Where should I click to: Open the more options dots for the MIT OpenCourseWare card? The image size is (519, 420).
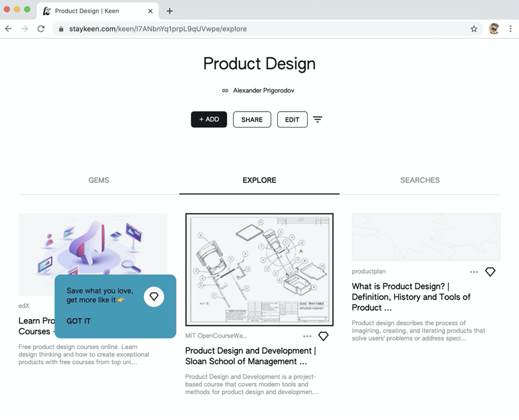click(x=307, y=336)
